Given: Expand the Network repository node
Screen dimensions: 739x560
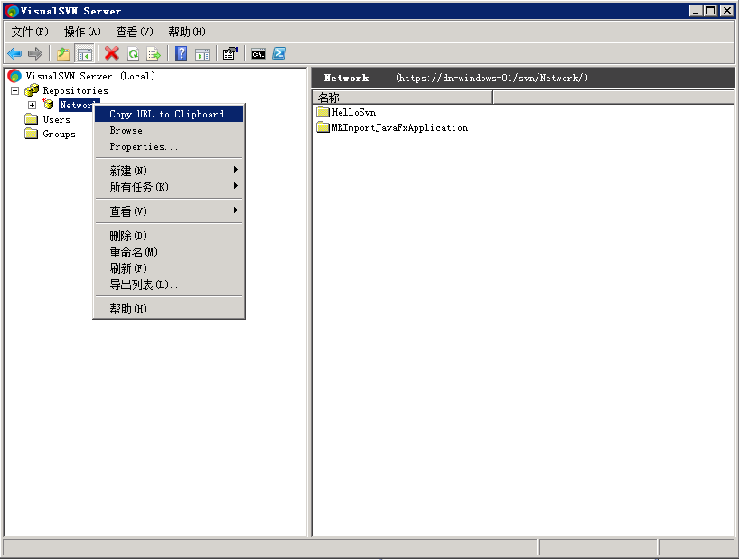Looking at the screenshot, I should (x=32, y=105).
